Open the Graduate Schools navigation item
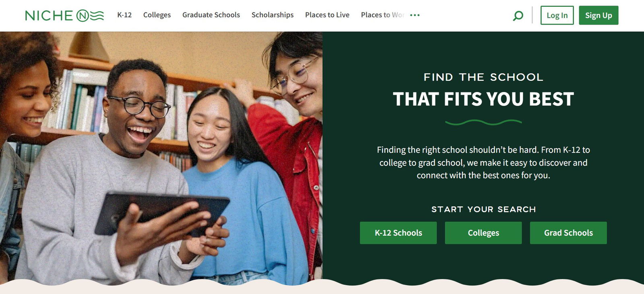Image resolution: width=644 pixels, height=294 pixels. 211,15
